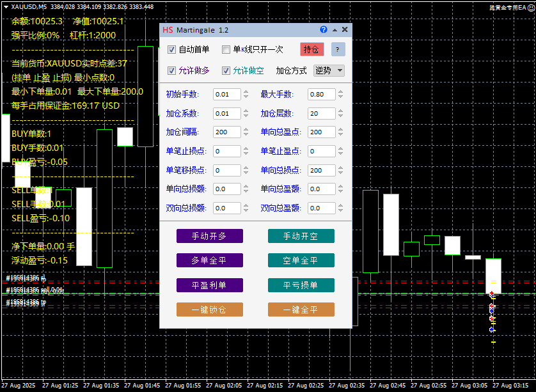The height and width of the screenshot is (392, 536).
Task: Click the EA smiley face icon
Action: coord(530,6)
